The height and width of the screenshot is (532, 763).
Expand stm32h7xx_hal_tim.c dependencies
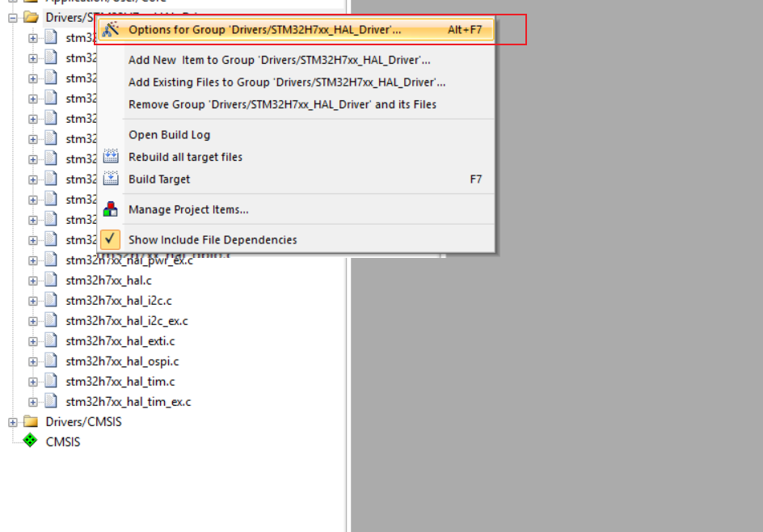coord(32,382)
